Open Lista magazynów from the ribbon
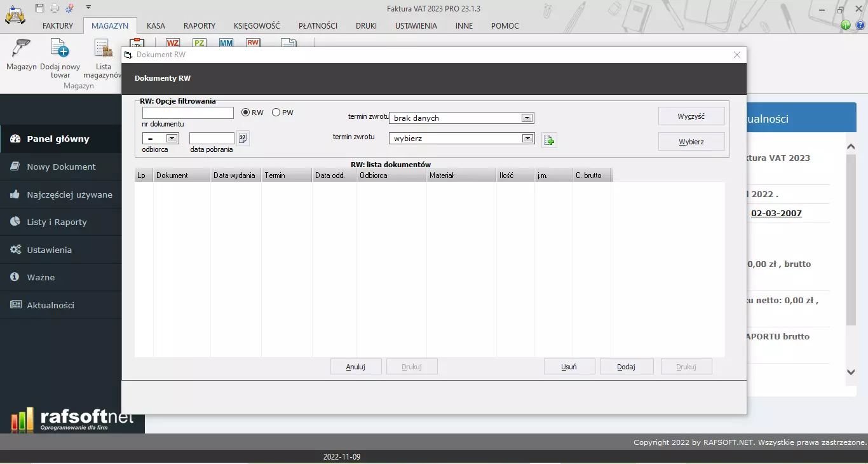Viewport: 868px width, 464px height. point(103,50)
